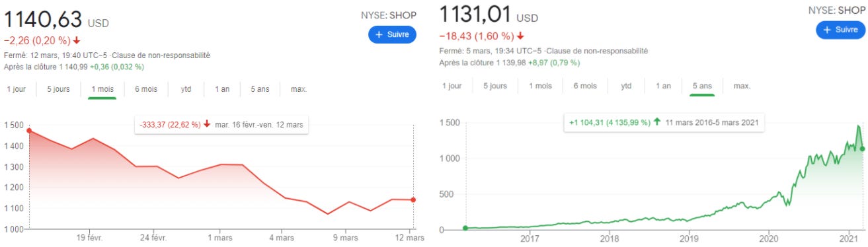This screenshot has height=247, width=868.
Task: Click '2020' axis label on right chart
Action: 769,240
